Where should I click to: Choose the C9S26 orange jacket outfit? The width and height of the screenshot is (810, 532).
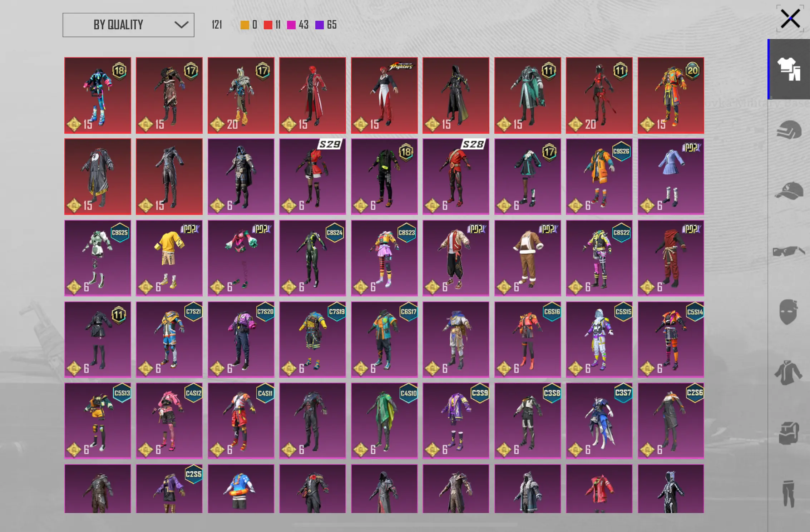point(599,177)
